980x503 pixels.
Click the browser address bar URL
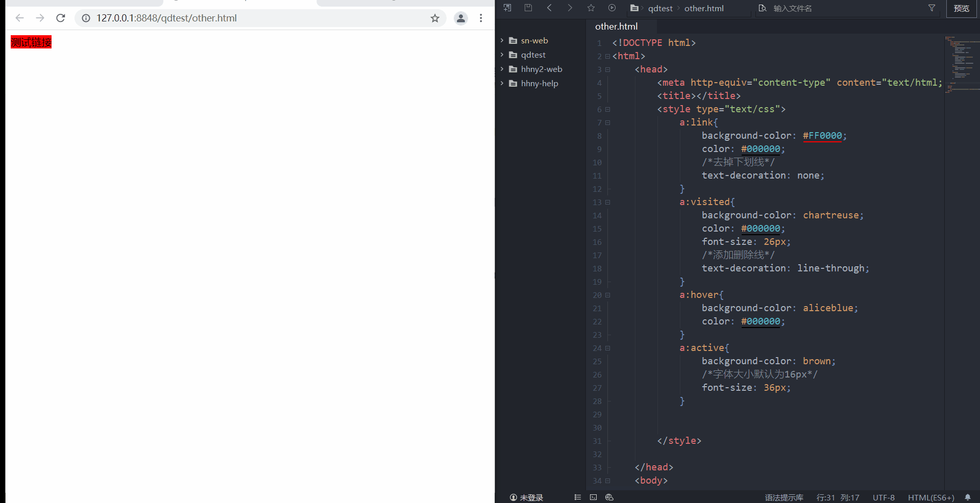166,18
